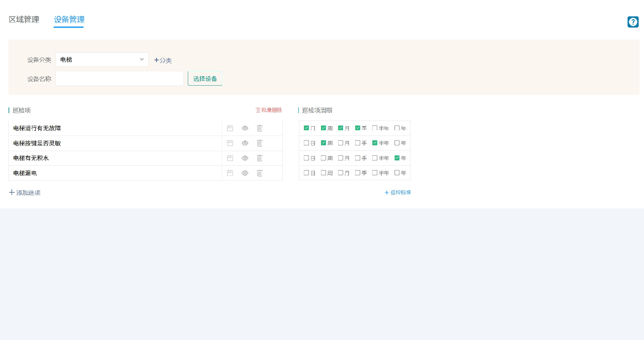Click 添加选项 to add an item
Viewport: 644px width, 340px height.
pyautogui.click(x=25, y=193)
